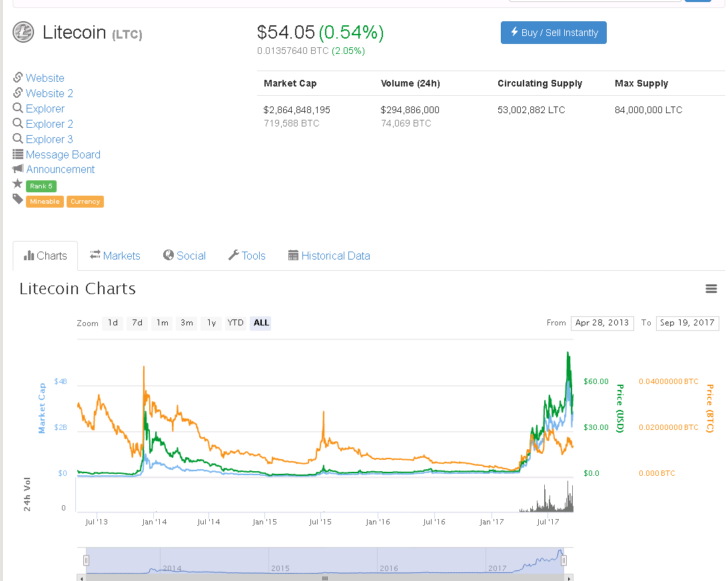Screen dimensions: 728x581
Task: Open the Charts tab
Action: point(45,256)
